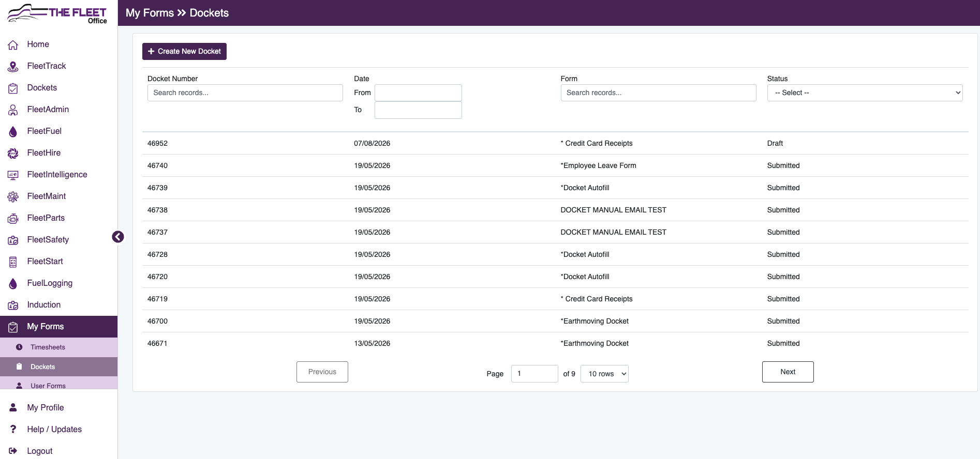Select docket number 46671
This screenshot has height=459, width=980.
click(157, 343)
